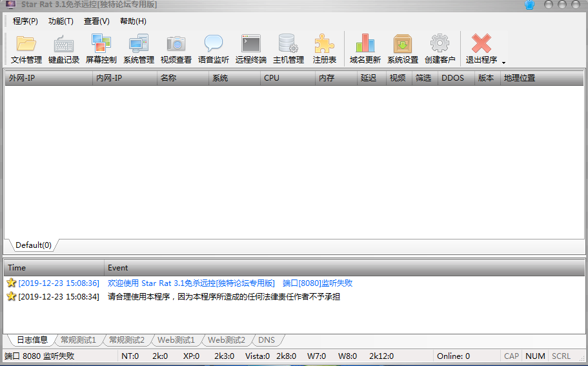Click the CPU column header
The height and width of the screenshot is (366, 588).
click(288, 78)
